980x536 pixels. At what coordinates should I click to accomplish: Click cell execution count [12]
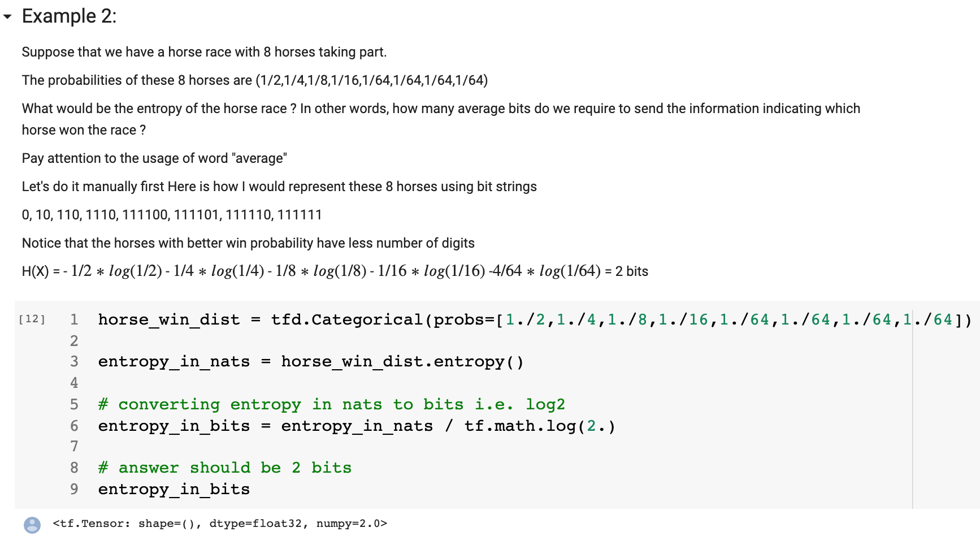coord(32,319)
